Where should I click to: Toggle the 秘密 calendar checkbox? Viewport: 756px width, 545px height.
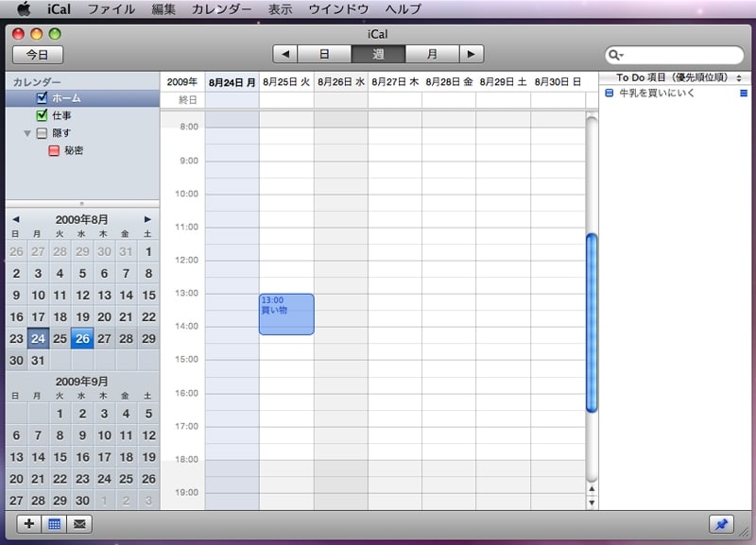click(54, 150)
